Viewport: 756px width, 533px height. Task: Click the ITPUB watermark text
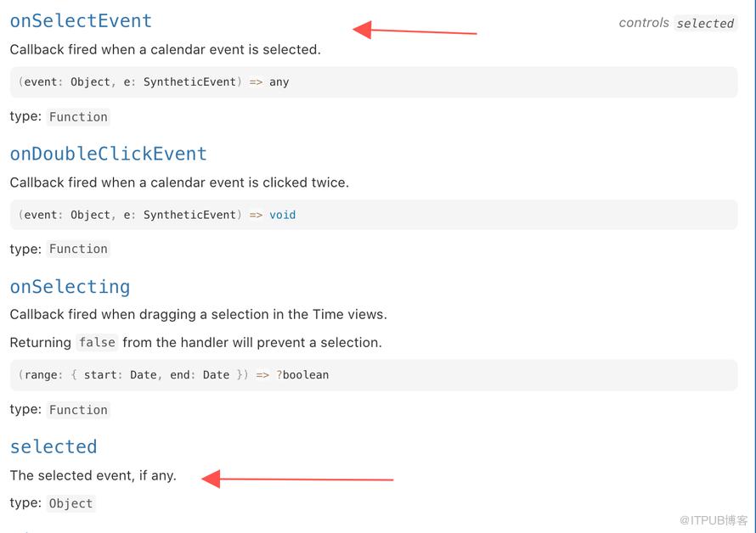pyautogui.click(x=714, y=520)
